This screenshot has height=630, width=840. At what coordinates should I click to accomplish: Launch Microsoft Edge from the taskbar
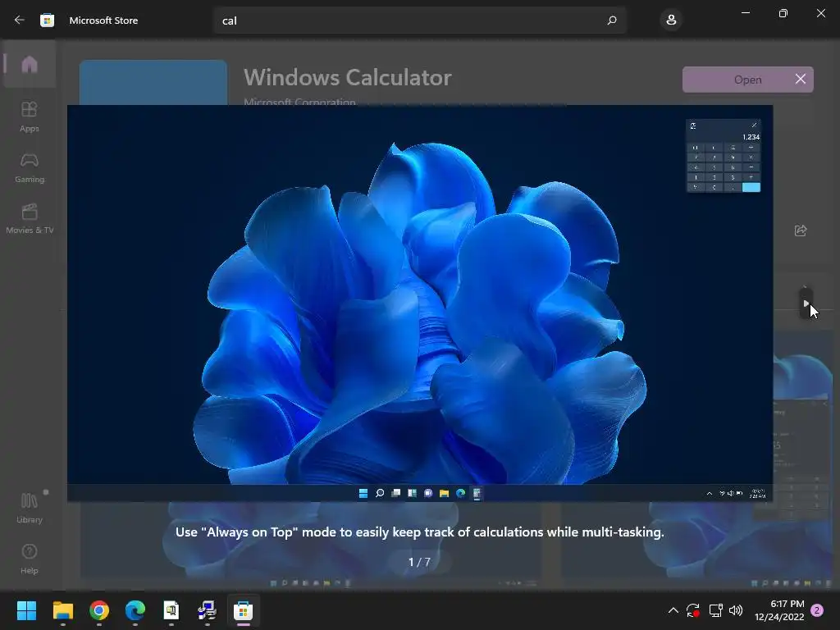tap(135, 610)
